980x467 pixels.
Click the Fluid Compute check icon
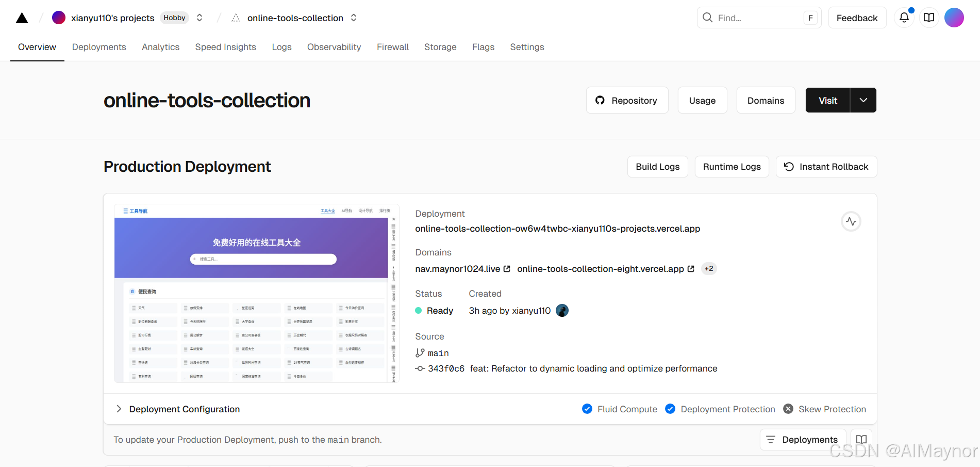click(587, 409)
